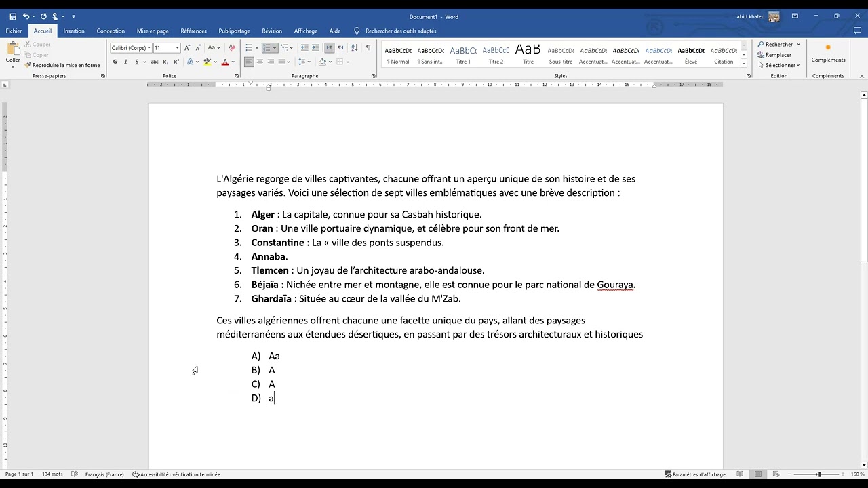Image resolution: width=868 pixels, height=488 pixels.
Task: Apply the bulleted list icon
Action: point(249,48)
